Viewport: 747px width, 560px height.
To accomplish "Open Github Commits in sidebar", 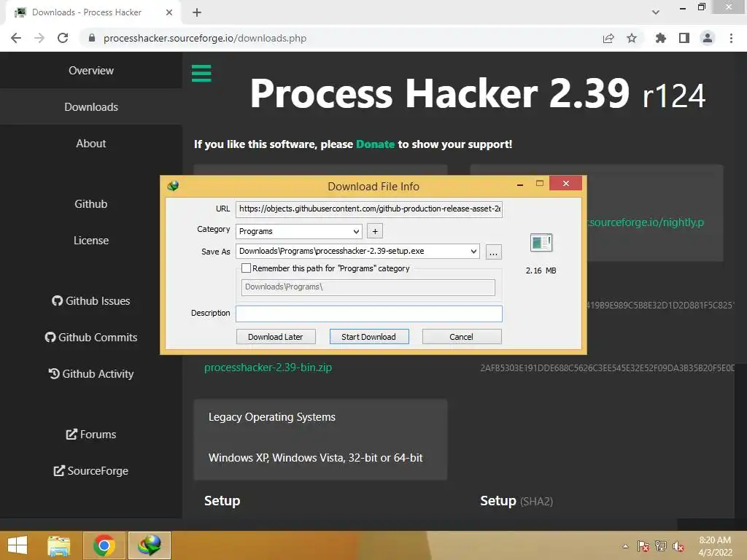I will tap(91, 337).
